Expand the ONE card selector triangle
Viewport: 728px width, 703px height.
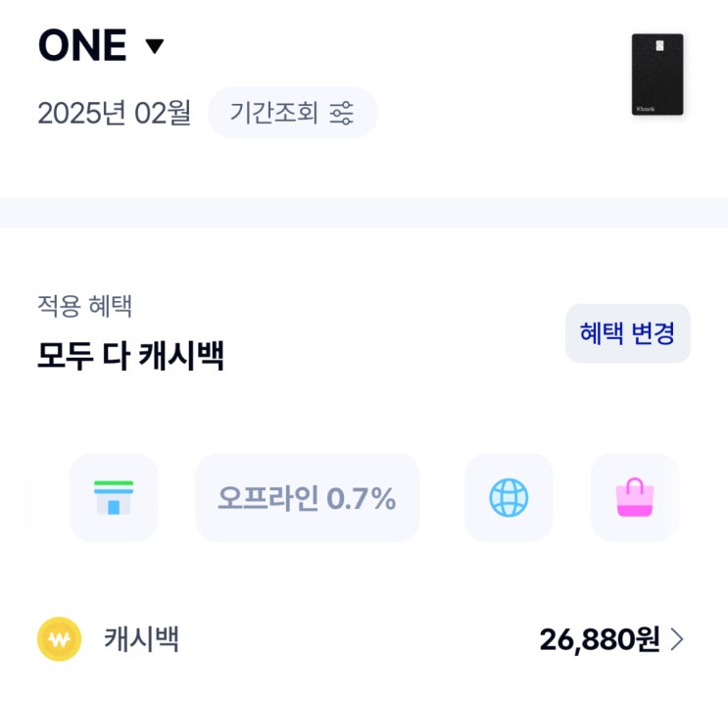[155, 46]
